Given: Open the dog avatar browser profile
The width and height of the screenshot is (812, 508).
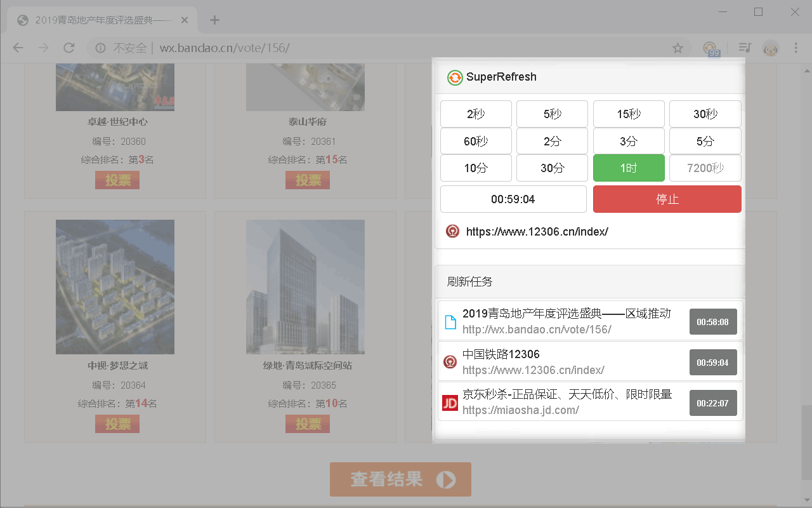Looking at the screenshot, I should 770,48.
